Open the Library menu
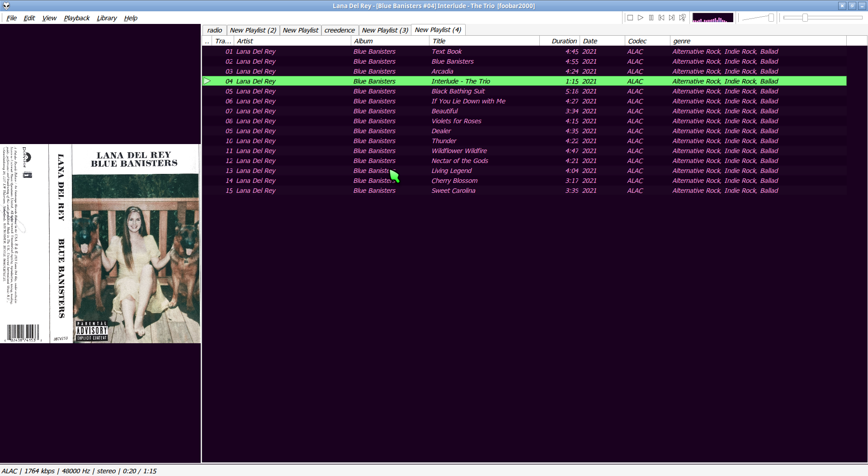The image size is (868, 476). point(107,18)
